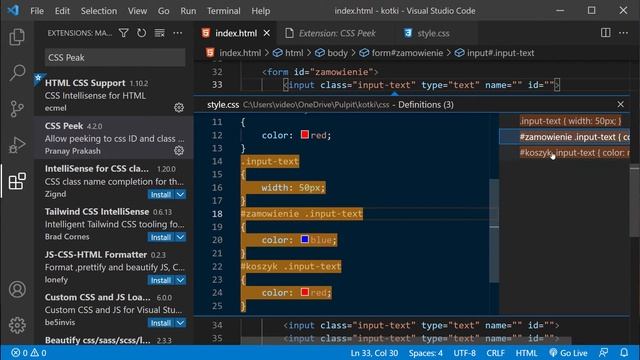The height and width of the screenshot is (360, 640).
Task: Open the Selection menu
Action: 98,11
